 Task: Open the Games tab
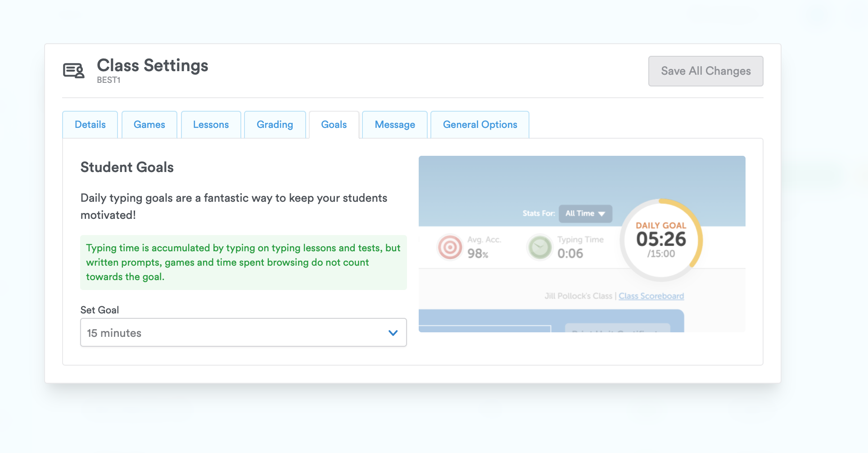[x=149, y=124]
